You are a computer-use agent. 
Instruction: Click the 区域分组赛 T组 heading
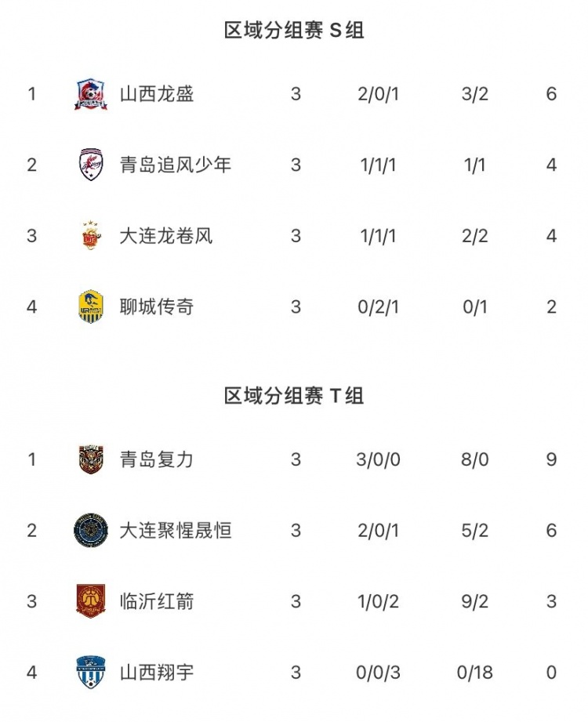pos(294,396)
